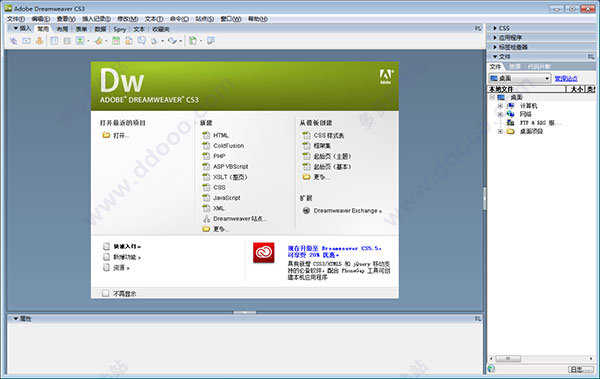Image resolution: width=600 pixels, height=379 pixels.
Task: Open the Head dropdown arrow in the toolbar
Action: 162,41
